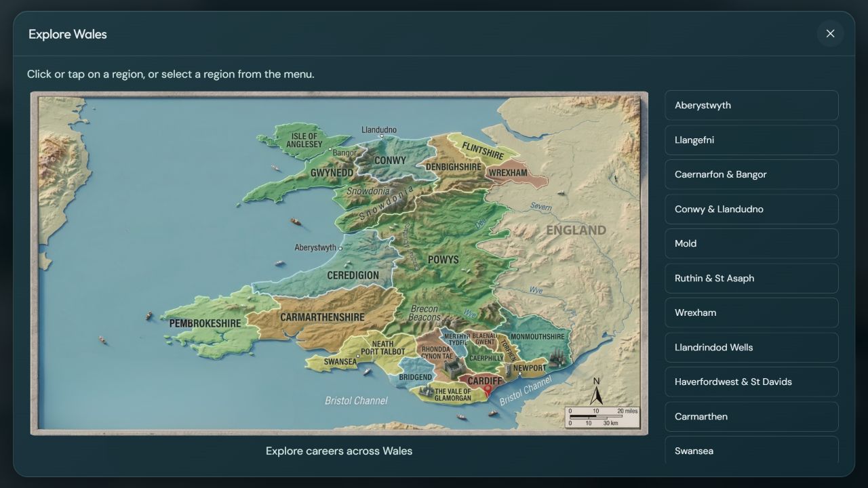Click the north compass arrow on map
Screen dimensions: 868x488
(596, 392)
